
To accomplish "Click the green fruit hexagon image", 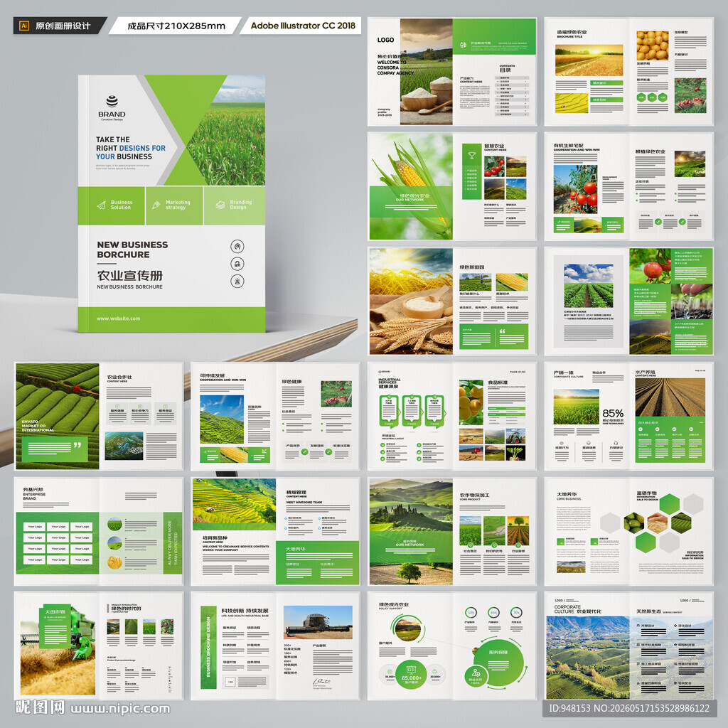I will click(x=633, y=523).
